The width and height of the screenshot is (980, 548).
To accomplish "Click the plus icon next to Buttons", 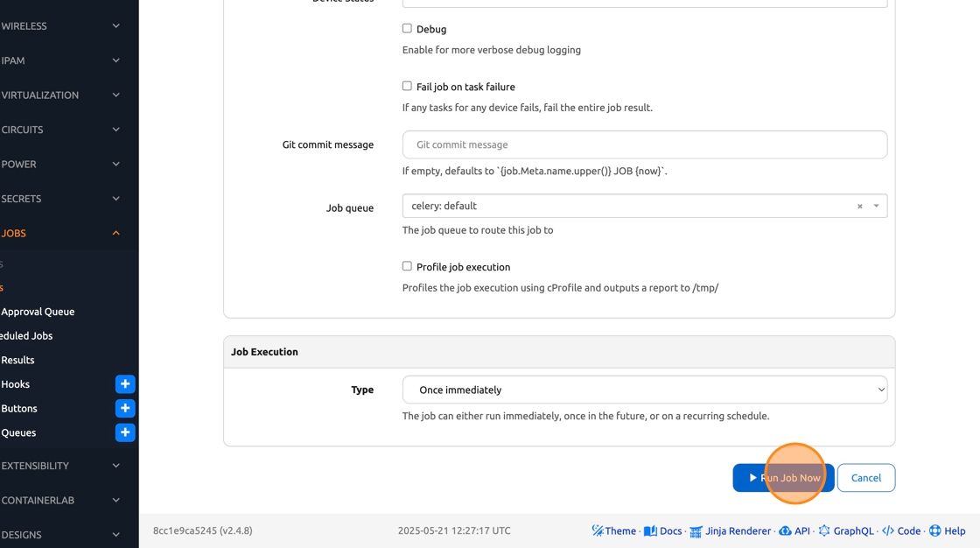I will pos(125,409).
